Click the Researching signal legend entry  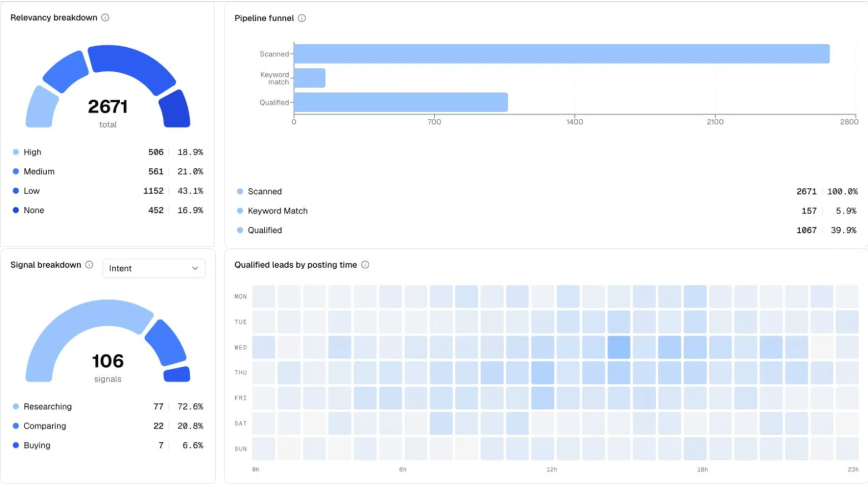108,407
